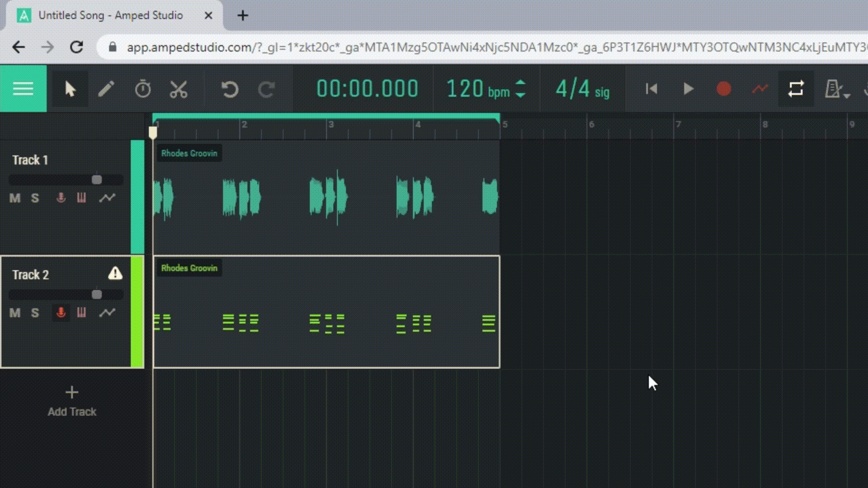
Task: Open the automation curve icon on Track 1
Action: tap(108, 197)
